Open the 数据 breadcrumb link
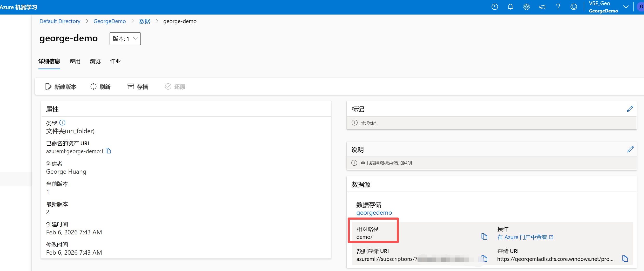Image resolution: width=644 pixels, height=271 pixels. coord(144,21)
